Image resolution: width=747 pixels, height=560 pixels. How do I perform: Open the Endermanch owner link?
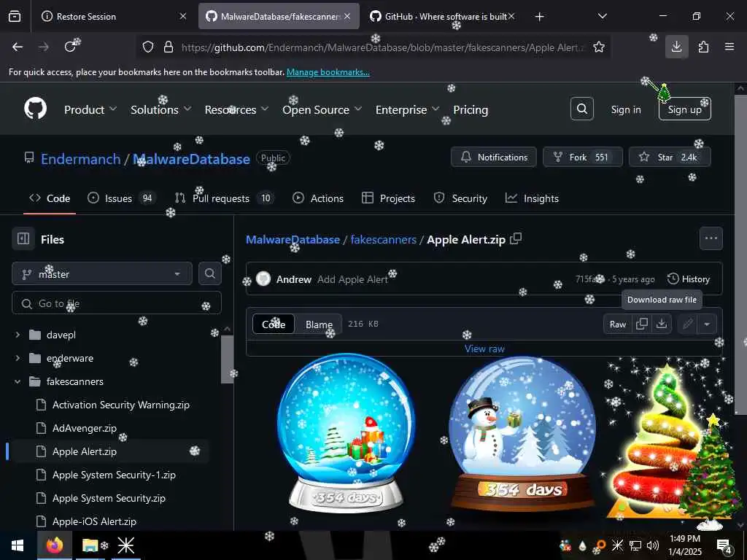[80, 159]
